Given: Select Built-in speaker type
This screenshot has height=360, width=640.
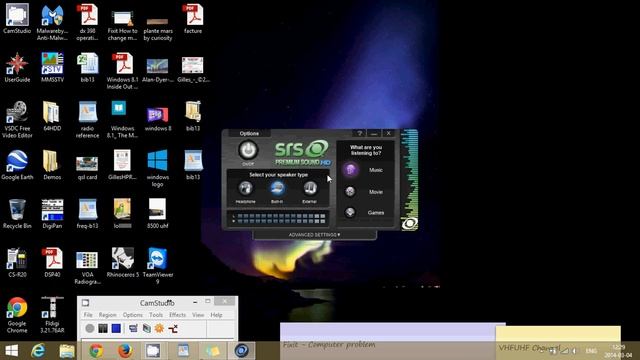Looking at the screenshot, I should 278,189.
